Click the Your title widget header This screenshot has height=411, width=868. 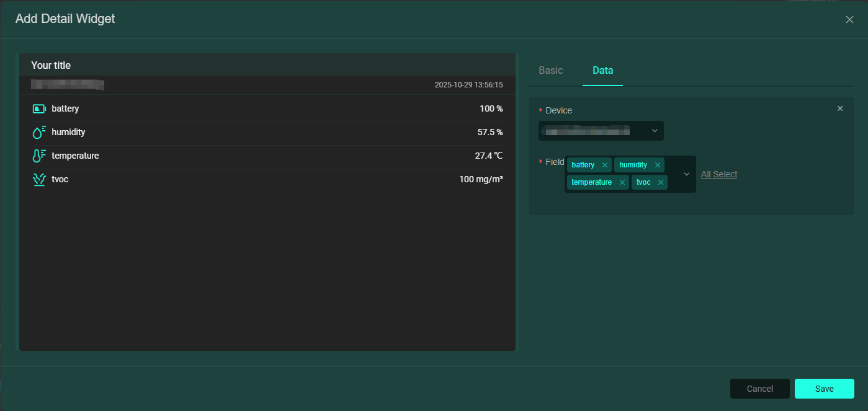pyautogui.click(x=51, y=65)
